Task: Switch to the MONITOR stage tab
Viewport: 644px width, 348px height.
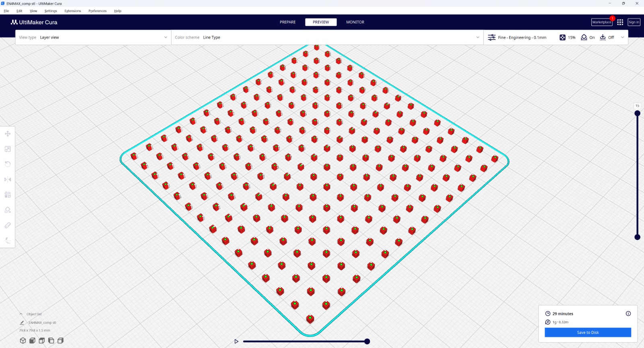Action: [355, 22]
